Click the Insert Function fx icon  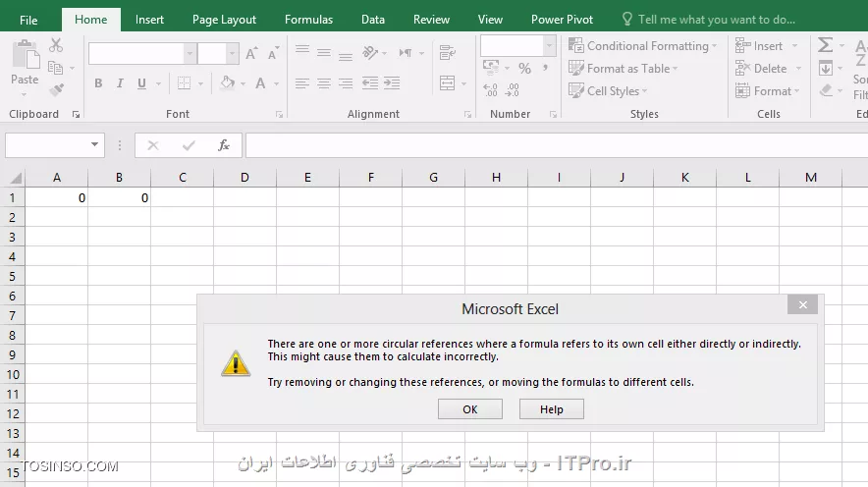pyautogui.click(x=224, y=145)
